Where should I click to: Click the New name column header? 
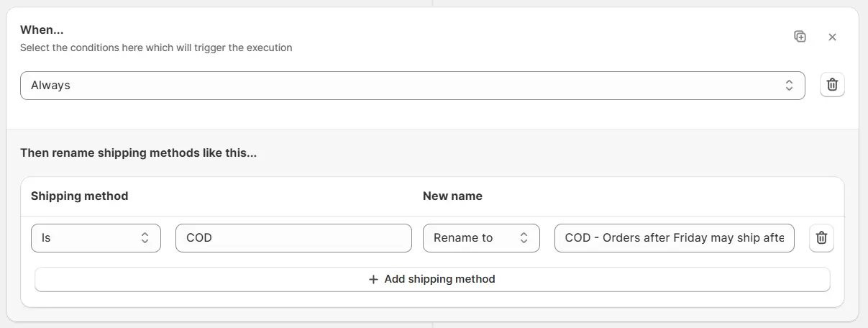point(452,196)
